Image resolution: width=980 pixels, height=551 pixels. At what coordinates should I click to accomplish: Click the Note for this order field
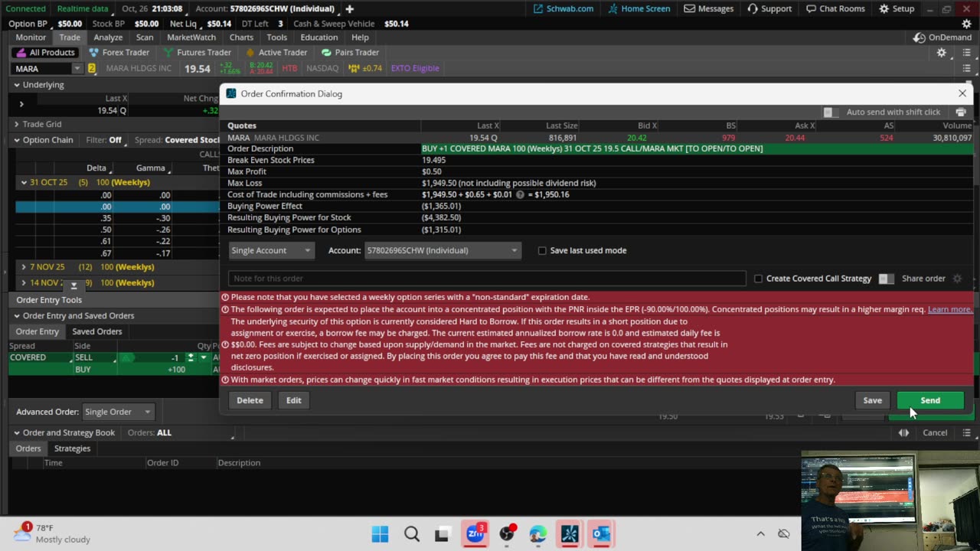click(x=487, y=279)
